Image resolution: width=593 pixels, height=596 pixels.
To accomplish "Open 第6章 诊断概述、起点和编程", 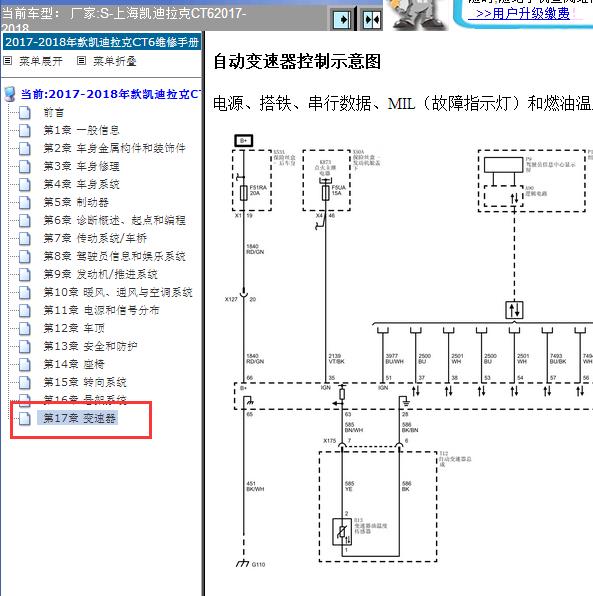I will tap(114, 220).
